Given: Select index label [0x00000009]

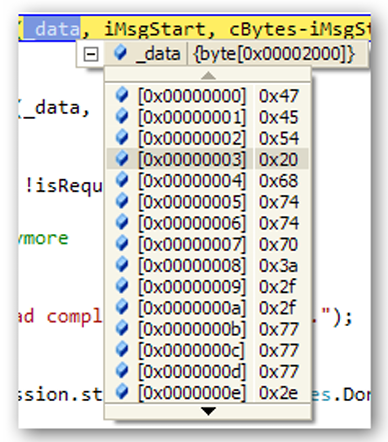Looking at the screenshot, I should pos(192,287).
